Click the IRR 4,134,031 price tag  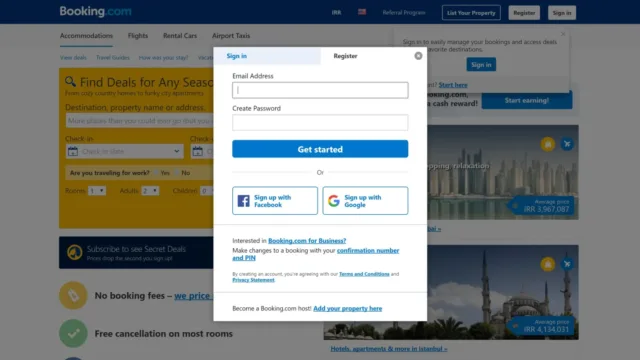coord(542,326)
